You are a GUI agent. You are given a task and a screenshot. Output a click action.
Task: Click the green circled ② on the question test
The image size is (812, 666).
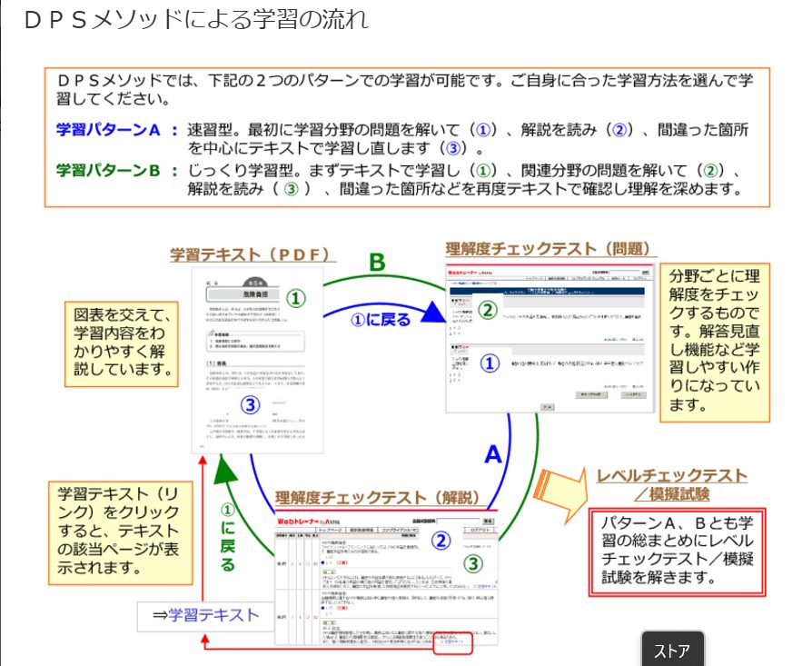click(x=488, y=310)
